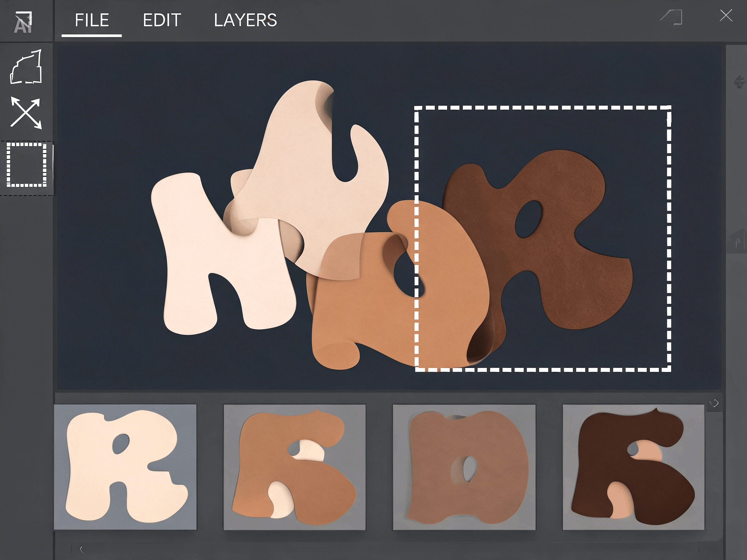Open the FILE menu
The image size is (747, 560).
pos(92,20)
